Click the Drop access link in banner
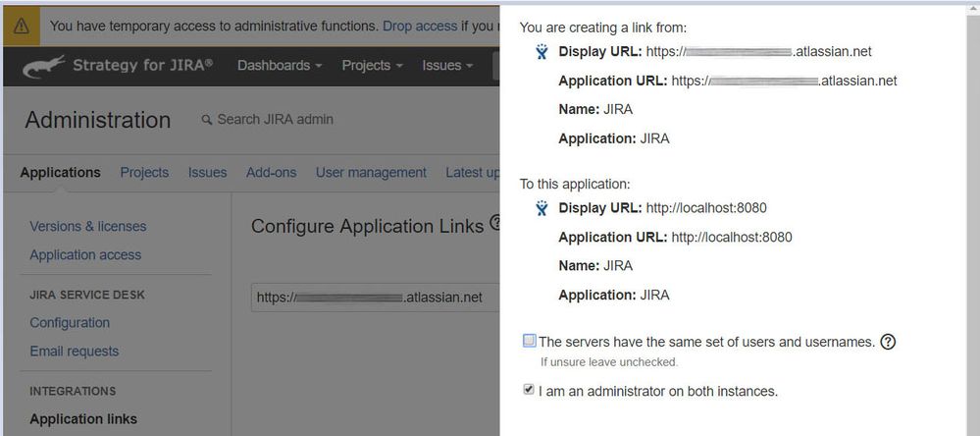Image resolution: width=980 pixels, height=436 pixels. coord(420,27)
